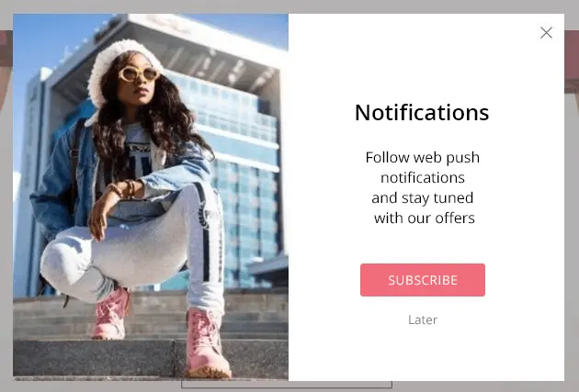Click the 'with our offers' text line

click(424, 218)
